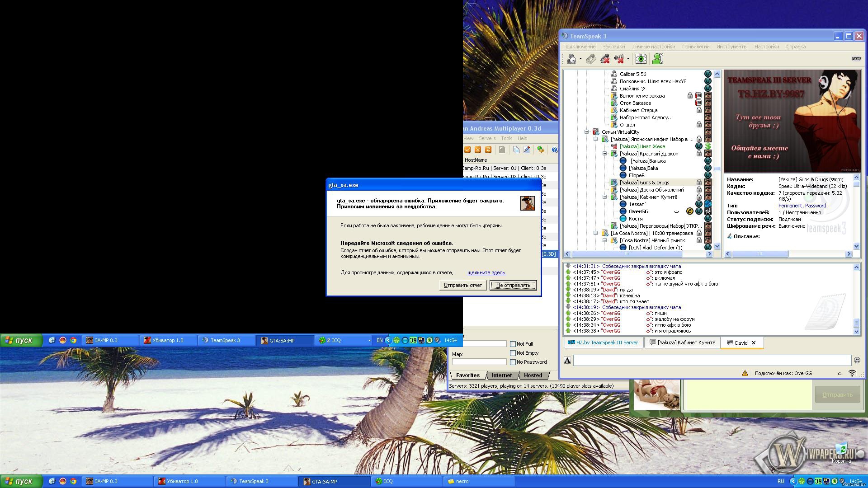Image resolution: width=868 pixels, height=488 pixels.
Task: Click the TeamSpeak server banner image
Action: (792, 121)
